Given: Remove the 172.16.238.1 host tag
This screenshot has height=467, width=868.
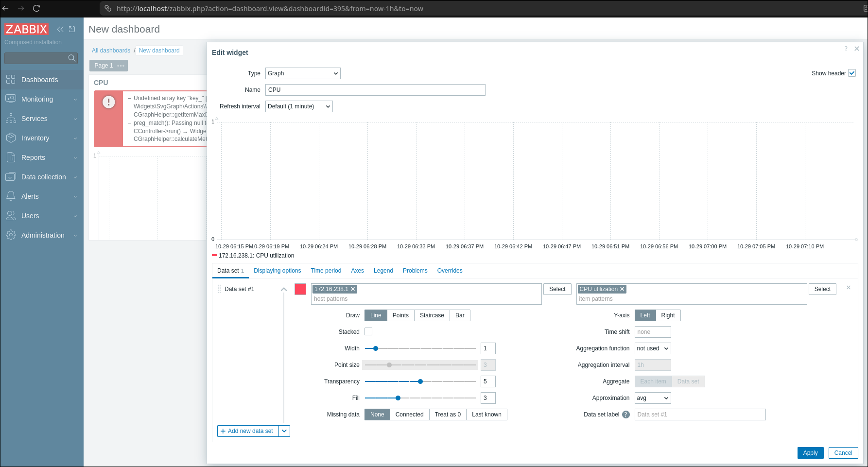Looking at the screenshot, I should tap(353, 289).
